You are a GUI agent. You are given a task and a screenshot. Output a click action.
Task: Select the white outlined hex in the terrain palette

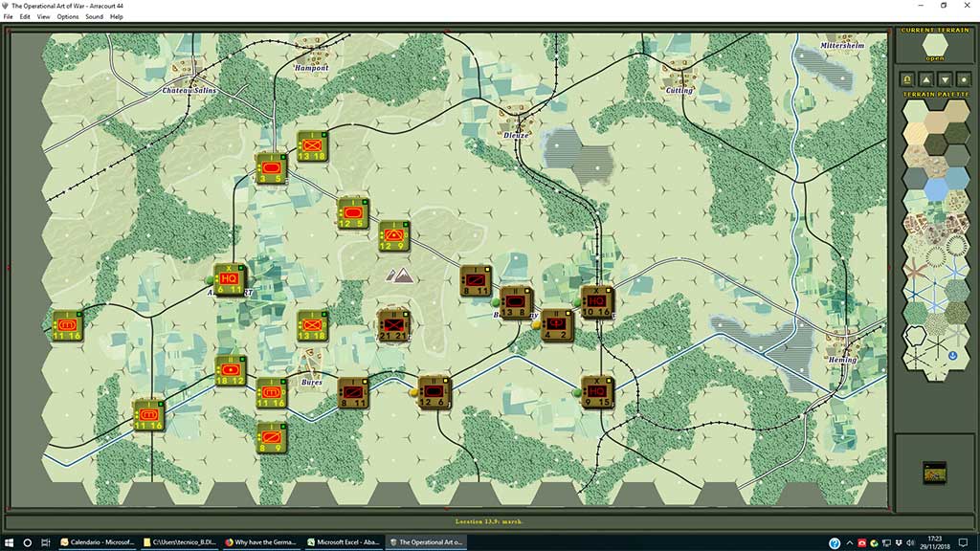(916, 336)
